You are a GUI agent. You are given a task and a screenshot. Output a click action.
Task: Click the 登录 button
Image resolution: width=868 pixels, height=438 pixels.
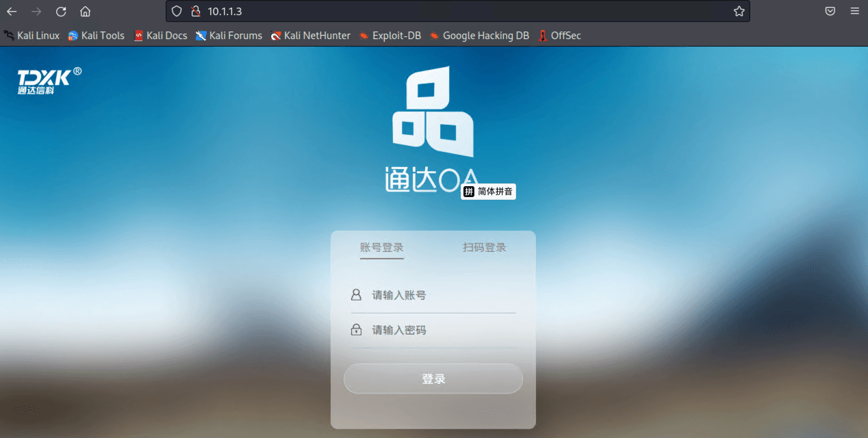[x=433, y=378]
